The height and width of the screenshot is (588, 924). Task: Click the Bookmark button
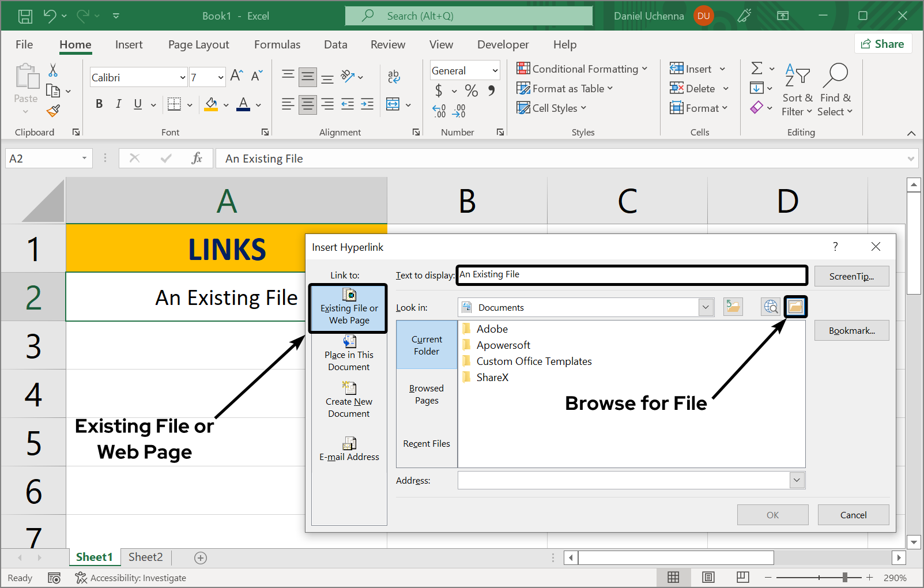[x=851, y=330]
